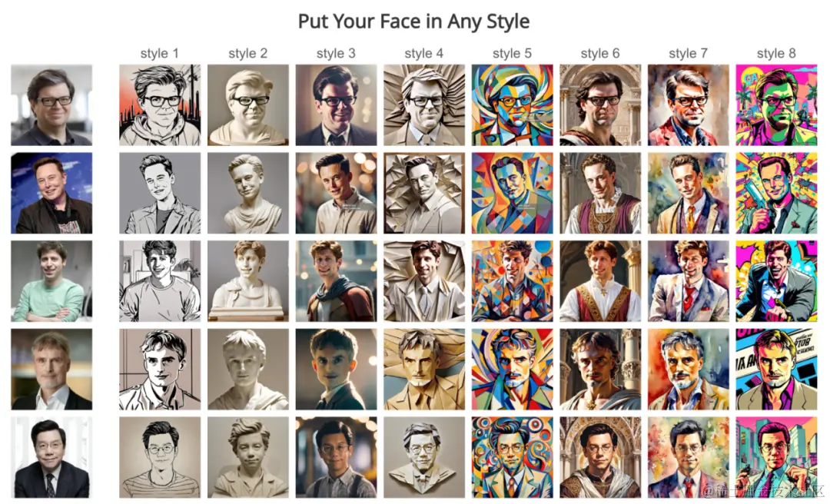Select the style 7 watercolor portrait with red tie, third row
This screenshot has width=830, height=504.
pos(688,281)
